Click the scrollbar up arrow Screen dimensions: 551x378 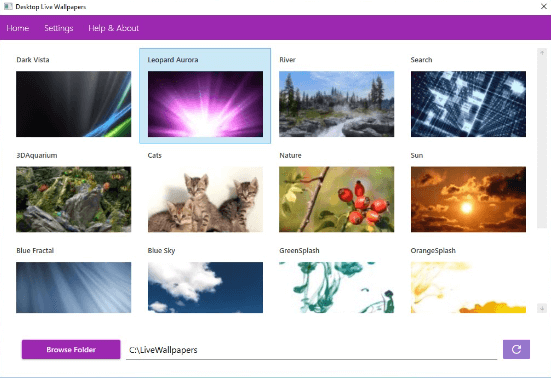(542, 53)
